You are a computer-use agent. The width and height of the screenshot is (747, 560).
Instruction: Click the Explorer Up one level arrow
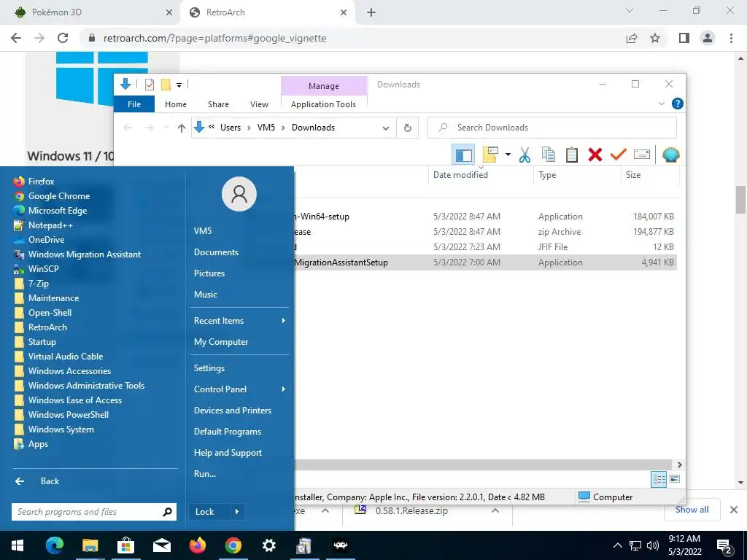(x=181, y=128)
